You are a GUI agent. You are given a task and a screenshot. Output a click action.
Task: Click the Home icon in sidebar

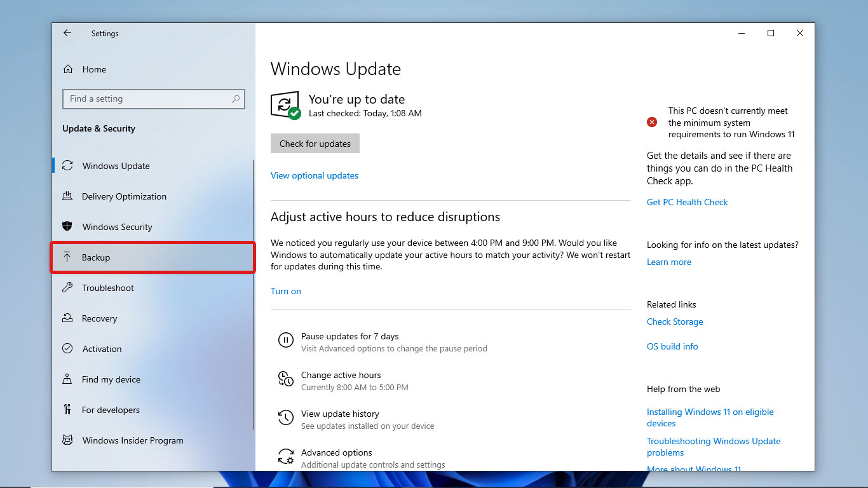[x=67, y=69]
